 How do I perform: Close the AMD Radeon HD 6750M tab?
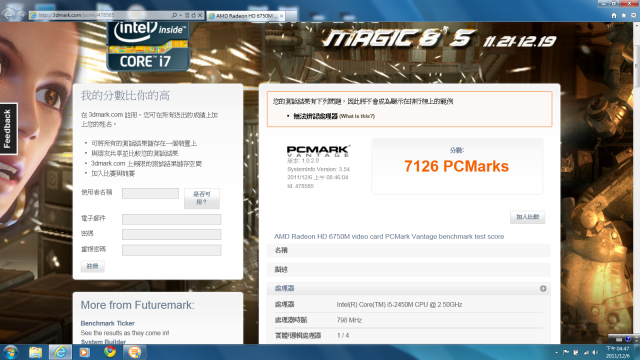point(281,16)
